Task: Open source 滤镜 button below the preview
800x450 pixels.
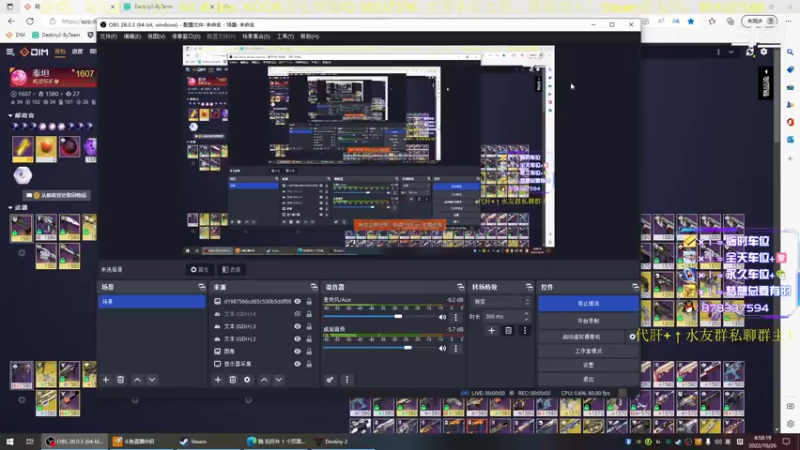Action: pyautogui.click(x=232, y=269)
